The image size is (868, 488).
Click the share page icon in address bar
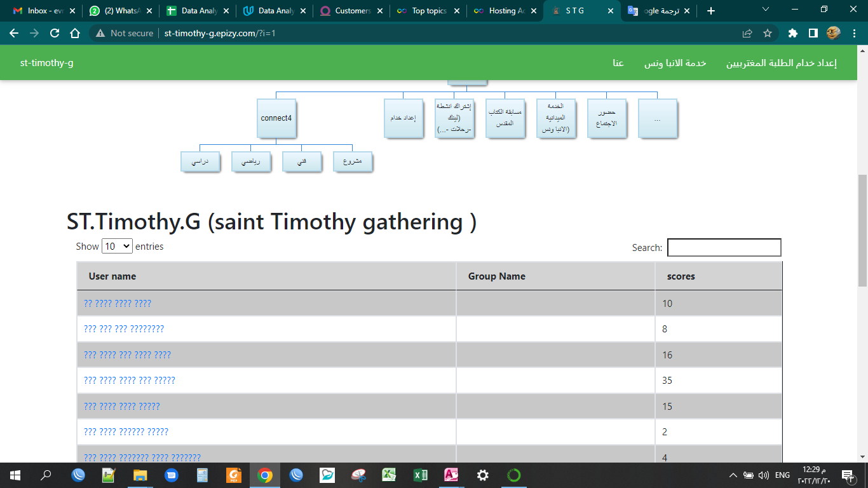point(747,33)
